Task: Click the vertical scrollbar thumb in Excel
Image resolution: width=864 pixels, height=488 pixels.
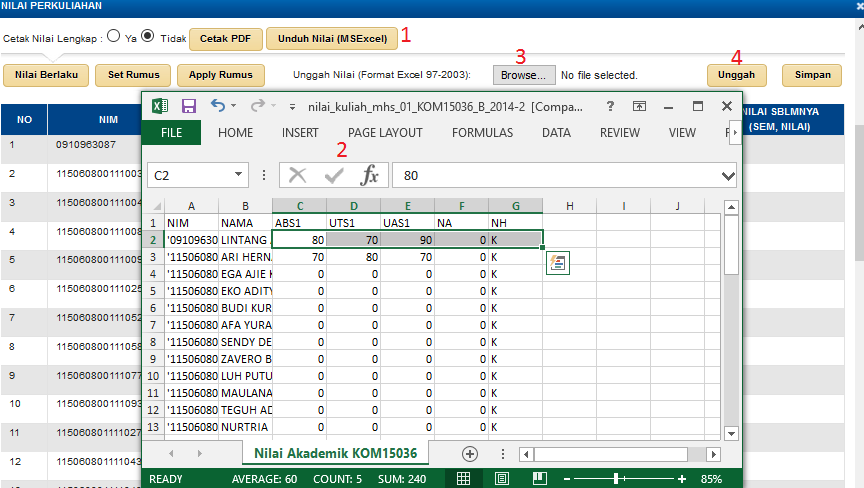Action: [731, 245]
